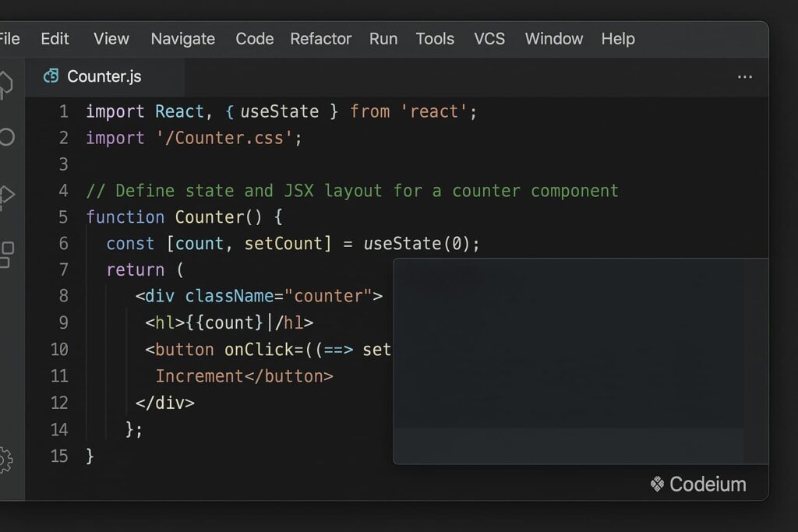The width and height of the screenshot is (798, 532).
Task: Click line number 1 in the gutter
Action: coord(64,111)
